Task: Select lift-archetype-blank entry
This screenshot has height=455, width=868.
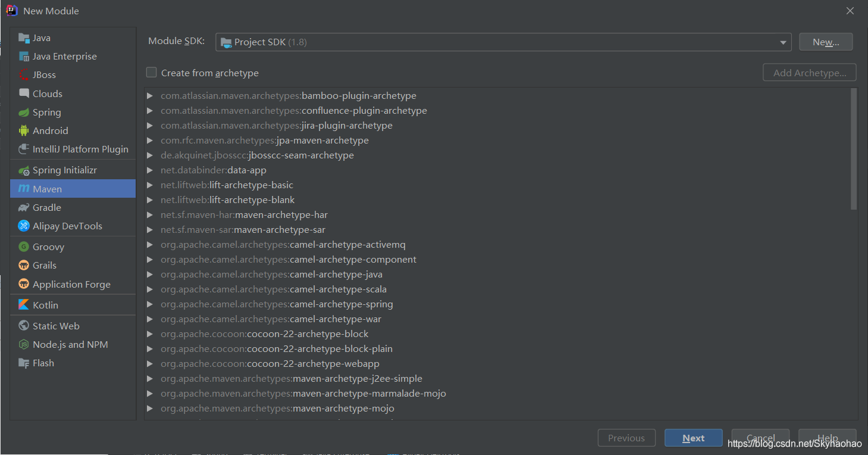Action: click(x=228, y=200)
